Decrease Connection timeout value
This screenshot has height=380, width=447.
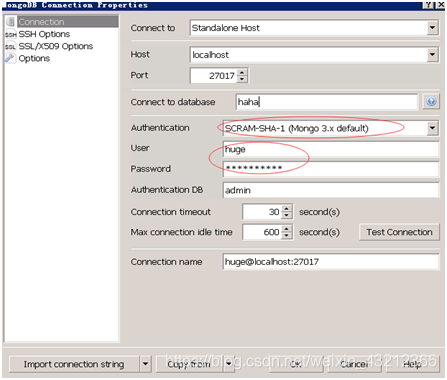click(287, 215)
